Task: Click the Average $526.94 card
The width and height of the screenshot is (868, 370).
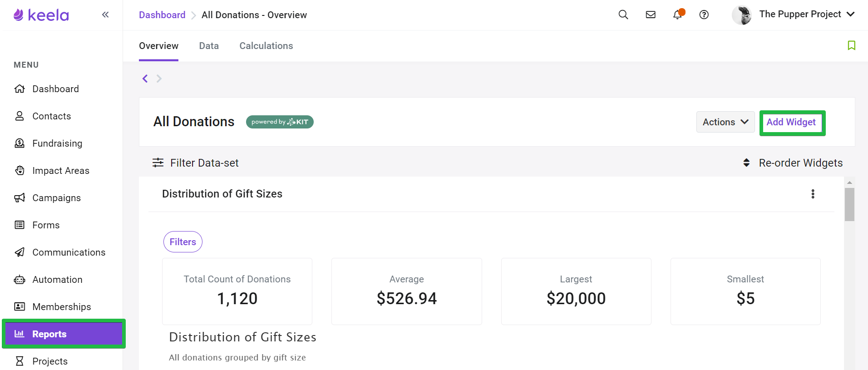Action: (x=407, y=291)
